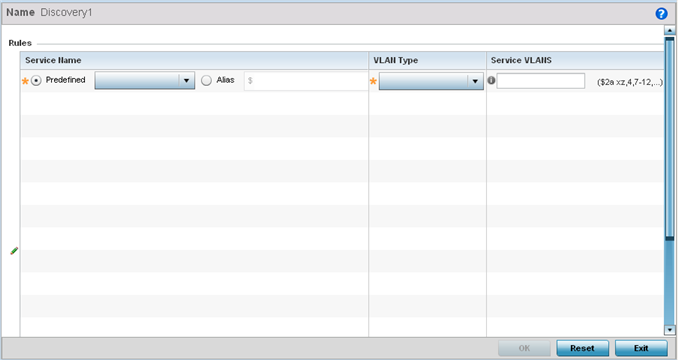The height and width of the screenshot is (360, 678).
Task: Click the Exit button
Action: coord(641,348)
